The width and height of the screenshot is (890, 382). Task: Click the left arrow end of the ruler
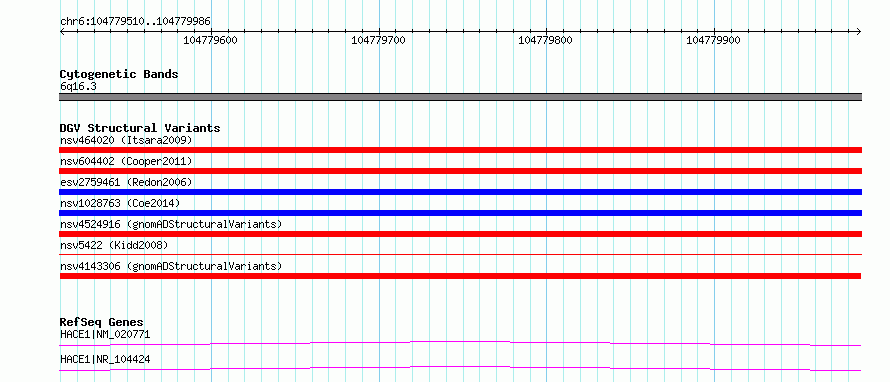coord(62,32)
